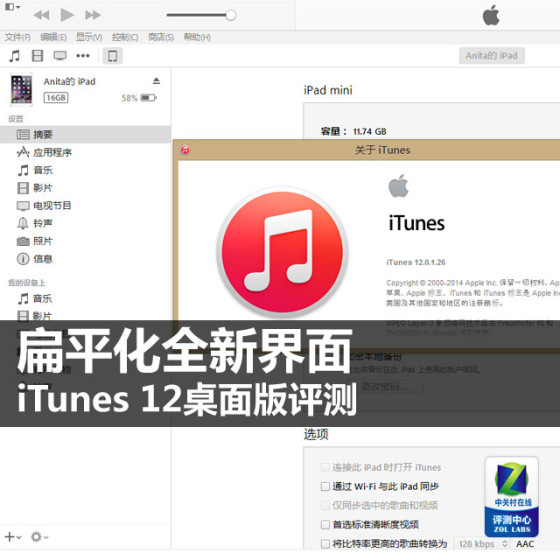Open the 帮助(H) menu
The height and width of the screenshot is (560, 560).
197,37
